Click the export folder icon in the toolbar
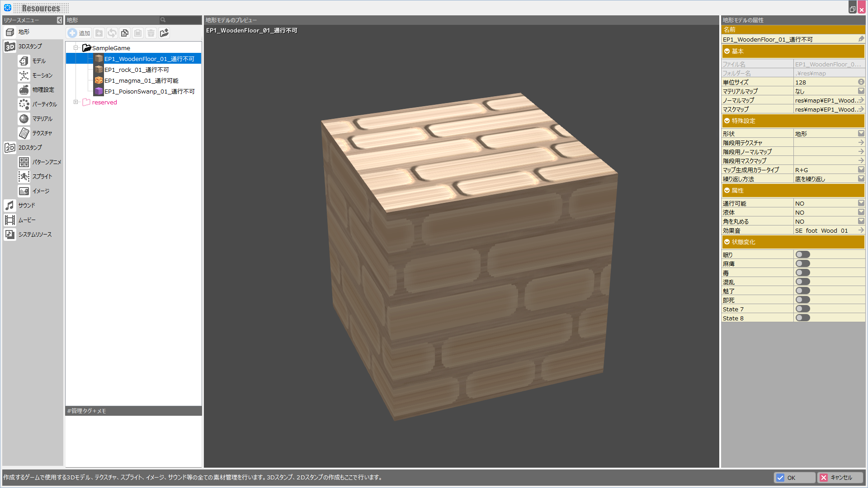The image size is (868, 488). [164, 33]
